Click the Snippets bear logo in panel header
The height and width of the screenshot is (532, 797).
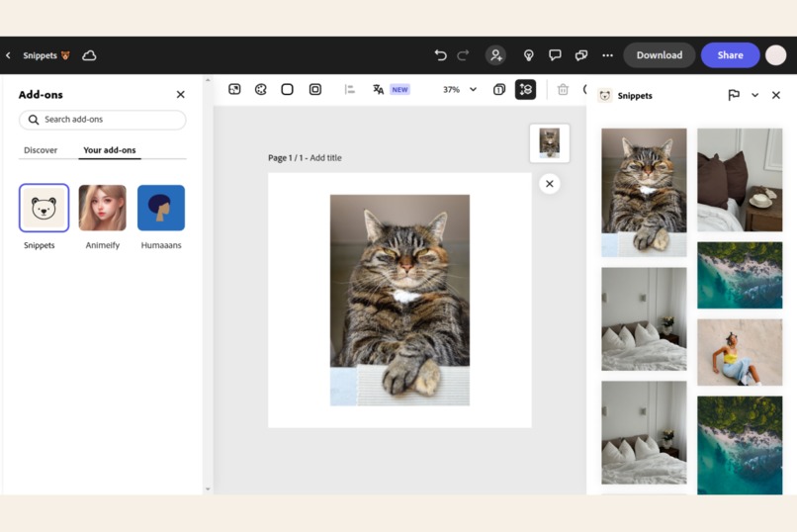click(605, 96)
